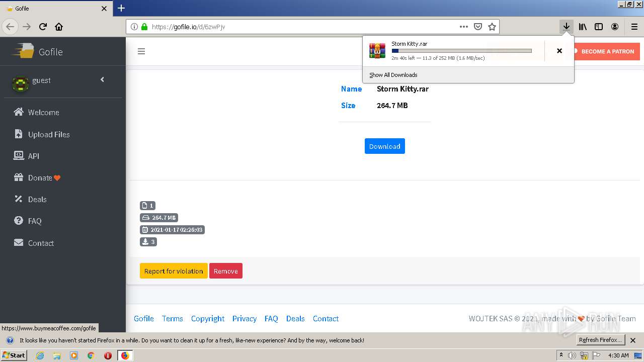644x362 pixels.
Task: Open the footer Copyright link
Action: coord(208,318)
